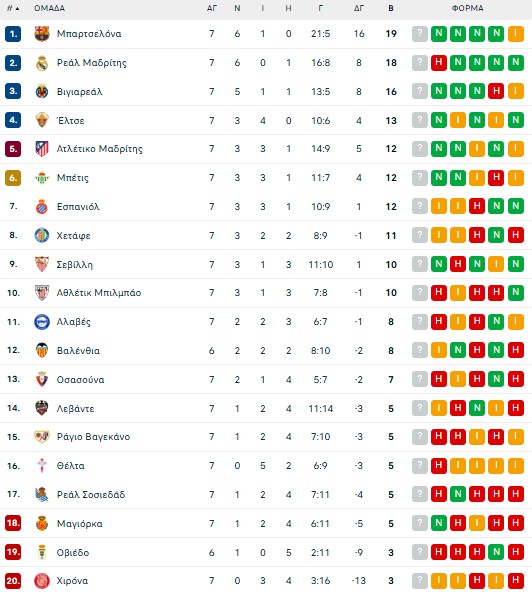532x594 pixels.
Task: Click the Ατλέτικο Μαδρίτης crest icon
Action: (x=42, y=148)
